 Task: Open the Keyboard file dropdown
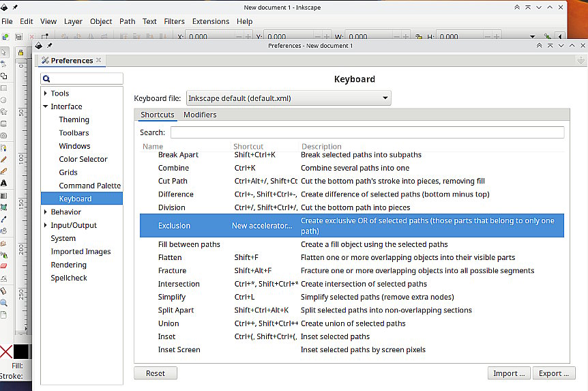pyautogui.click(x=289, y=98)
